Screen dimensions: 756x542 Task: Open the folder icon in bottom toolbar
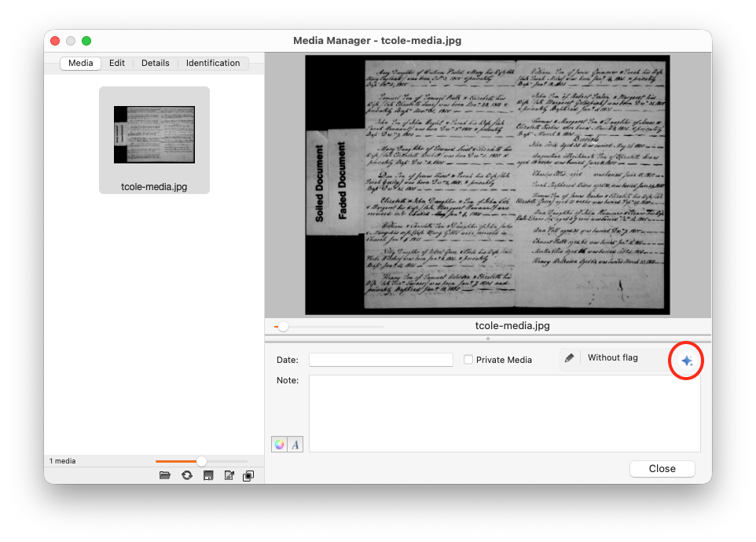point(165,475)
